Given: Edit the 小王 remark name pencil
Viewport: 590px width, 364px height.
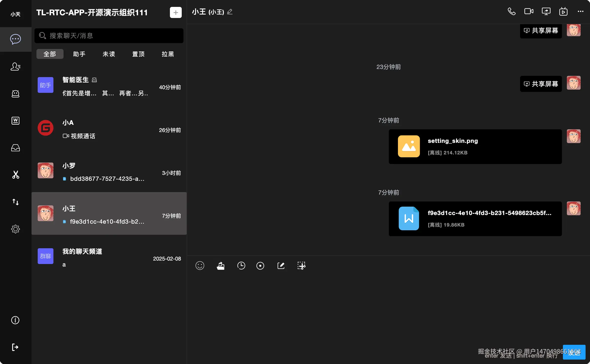Looking at the screenshot, I should (x=230, y=12).
